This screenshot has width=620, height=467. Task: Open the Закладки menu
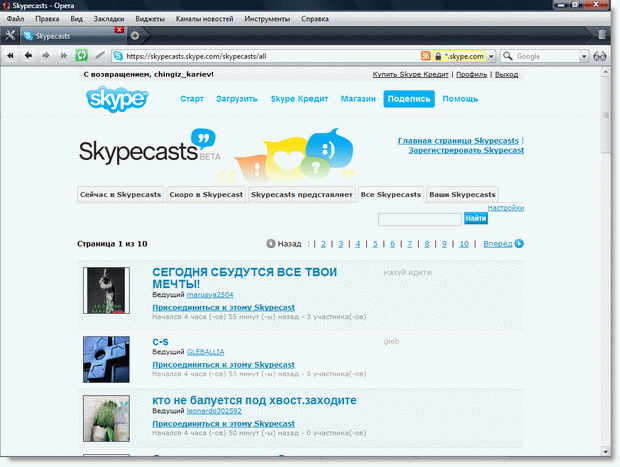[109, 19]
